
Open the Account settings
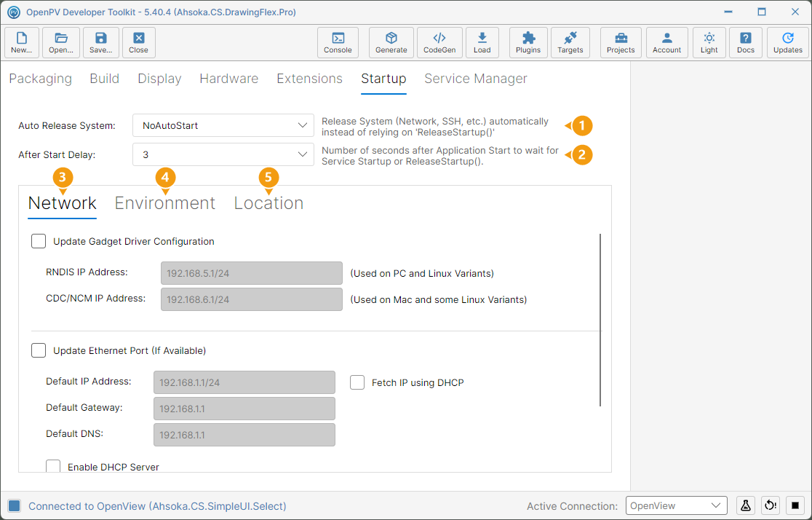[667, 42]
